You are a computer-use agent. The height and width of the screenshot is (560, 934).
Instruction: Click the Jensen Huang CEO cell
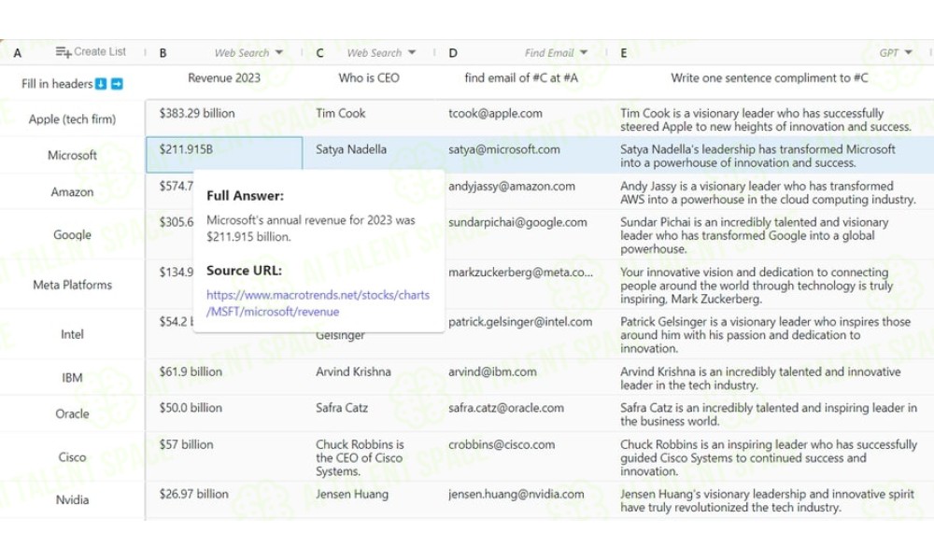click(x=369, y=500)
